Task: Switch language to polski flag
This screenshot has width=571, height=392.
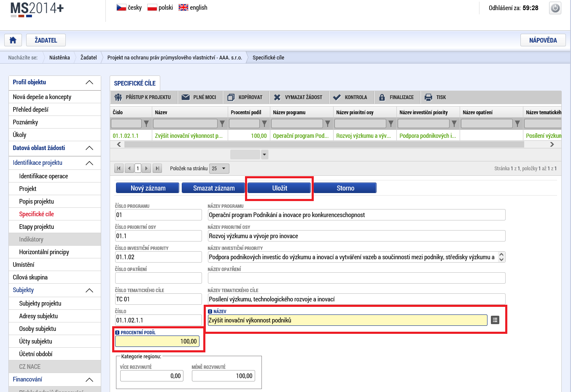Action: click(152, 8)
